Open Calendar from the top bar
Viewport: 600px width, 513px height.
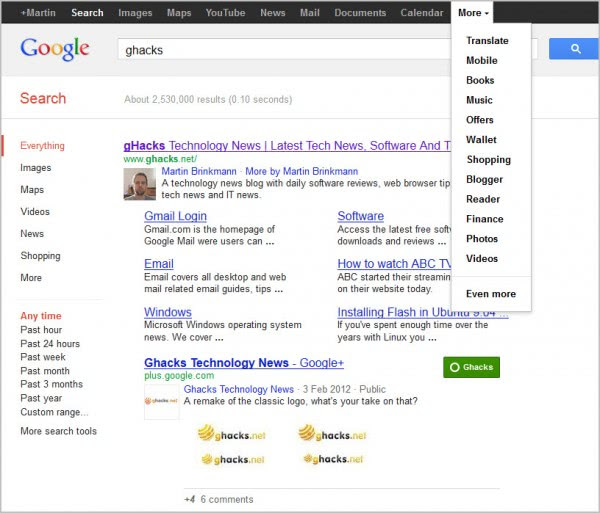tap(422, 13)
